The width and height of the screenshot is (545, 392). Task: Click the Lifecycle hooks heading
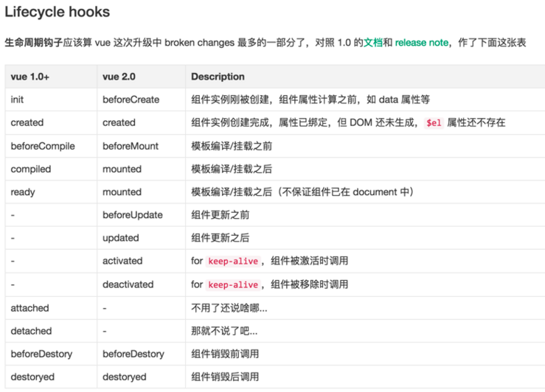pos(58,12)
